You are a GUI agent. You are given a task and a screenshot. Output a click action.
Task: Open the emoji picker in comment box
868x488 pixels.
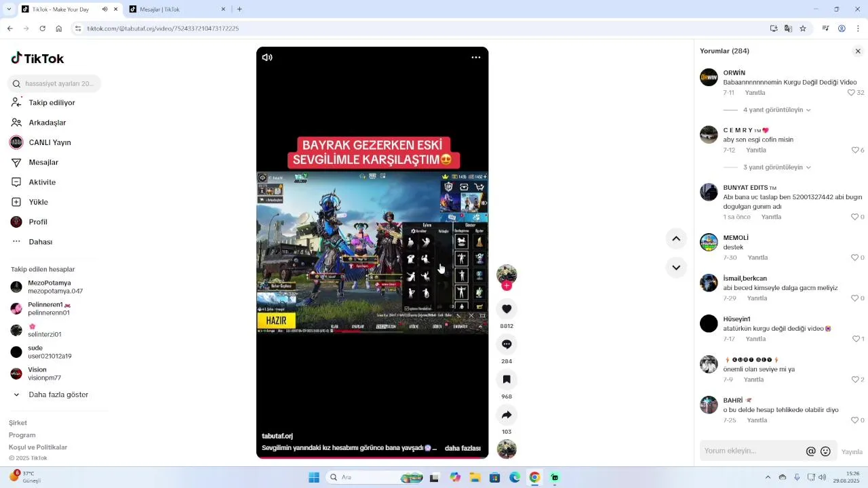click(x=825, y=451)
